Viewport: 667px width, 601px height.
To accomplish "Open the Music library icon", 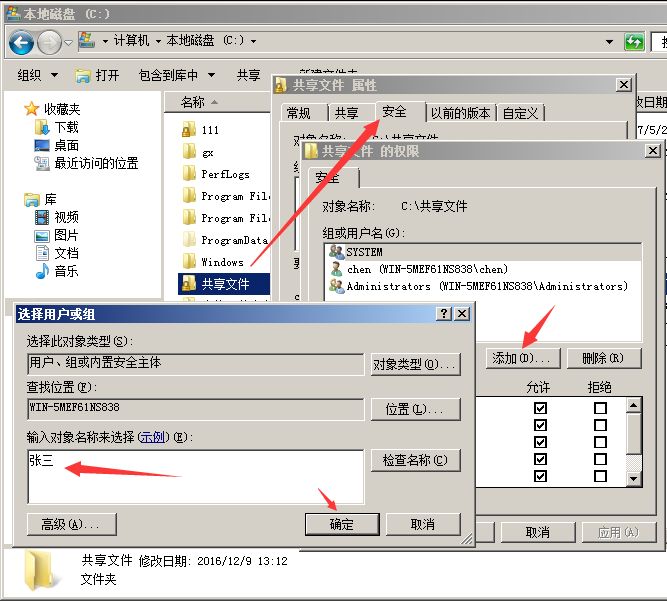I will [x=42, y=271].
